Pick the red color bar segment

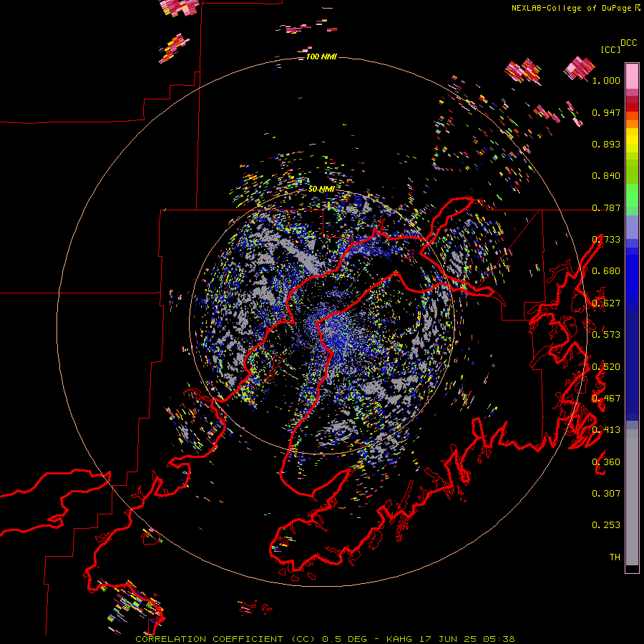[632, 107]
